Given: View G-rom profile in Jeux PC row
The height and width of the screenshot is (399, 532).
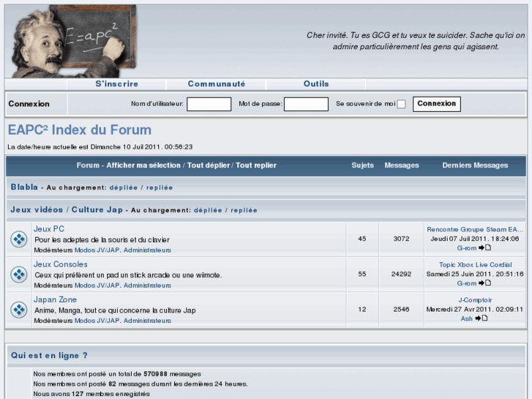Looking at the screenshot, I should tap(467, 248).
